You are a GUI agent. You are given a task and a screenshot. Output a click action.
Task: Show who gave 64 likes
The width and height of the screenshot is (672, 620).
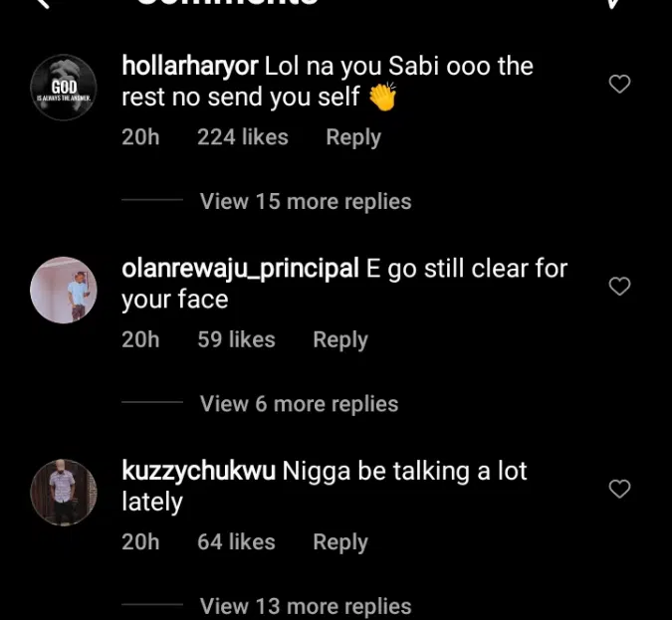[x=236, y=542]
